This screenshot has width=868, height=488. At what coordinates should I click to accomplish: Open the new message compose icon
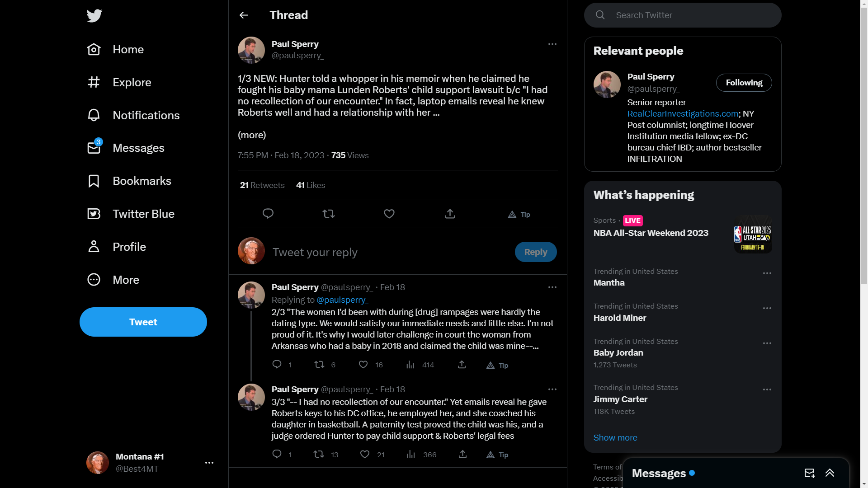pyautogui.click(x=809, y=473)
